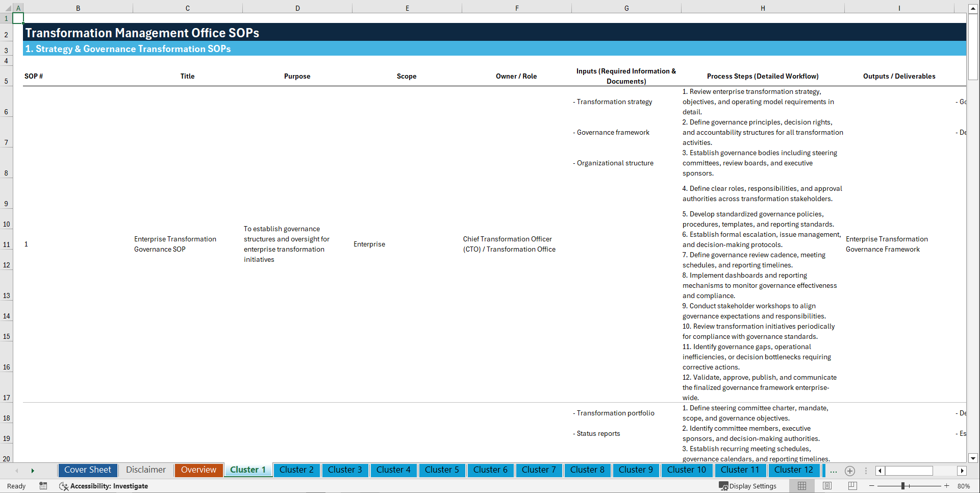980x493 pixels.
Task: Switch to the Cluster 6 sheet
Action: tap(490, 470)
